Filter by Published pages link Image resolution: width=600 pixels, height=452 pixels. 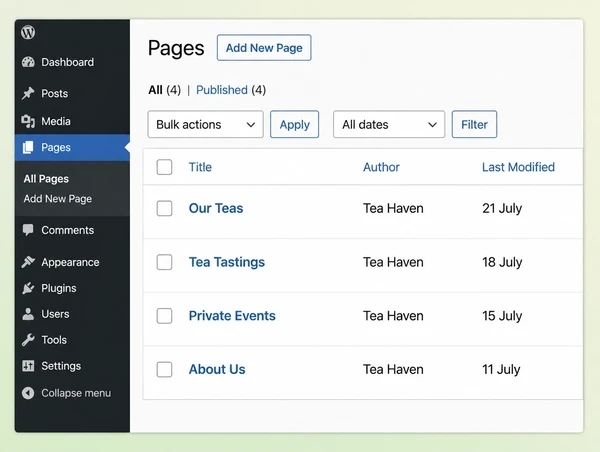tap(222, 90)
